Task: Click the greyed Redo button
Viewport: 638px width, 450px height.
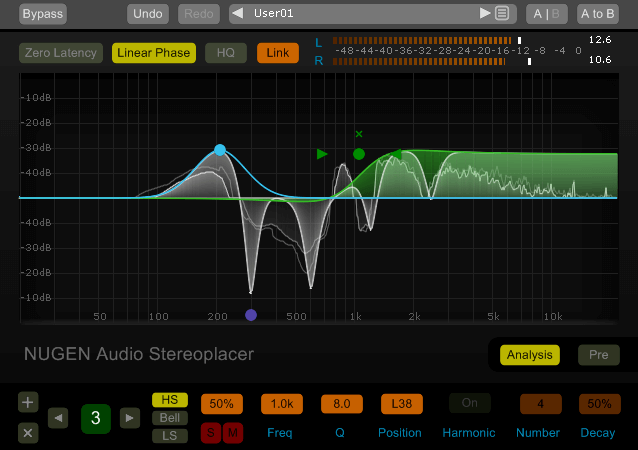Action: (199, 14)
